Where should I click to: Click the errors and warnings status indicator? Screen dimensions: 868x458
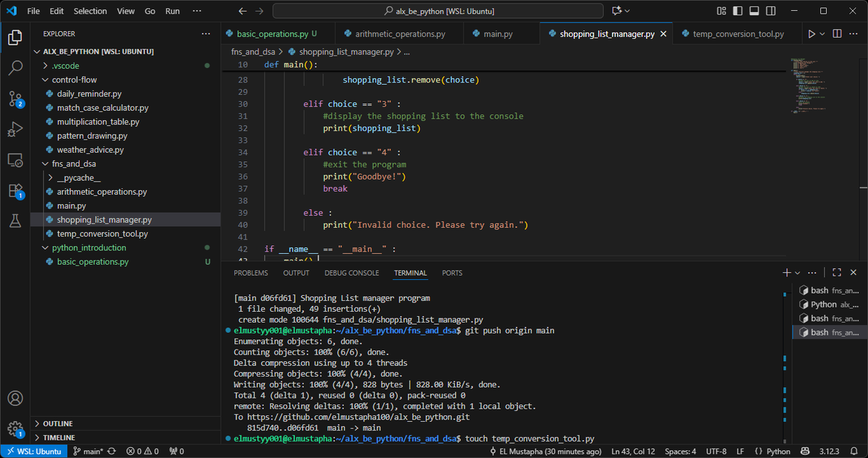coord(142,451)
